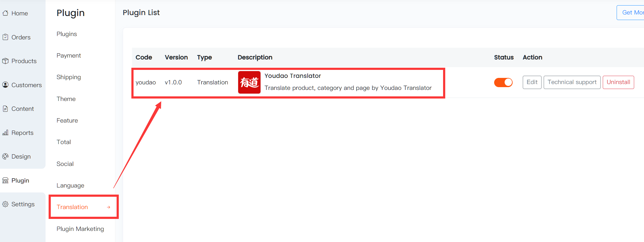Click the arrow icon beside Translation
Image resolution: width=644 pixels, height=242 pixels.
point(109,207)
